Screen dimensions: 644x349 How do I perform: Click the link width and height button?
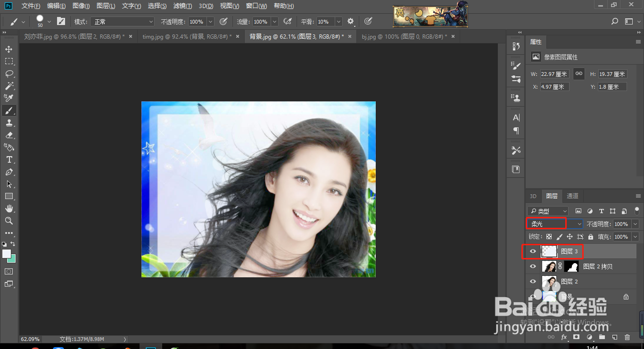point(578,74)
